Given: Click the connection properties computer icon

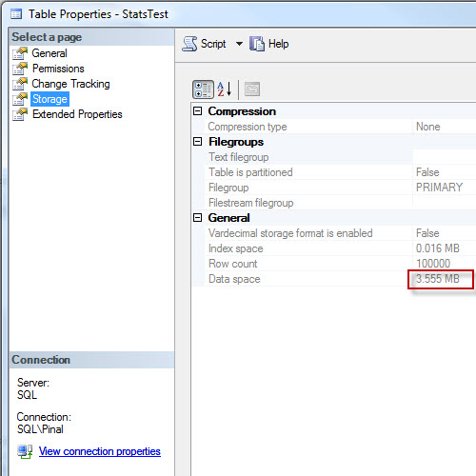Looking at the screenshot, I should pyautogui.click(x=25, y=451).
